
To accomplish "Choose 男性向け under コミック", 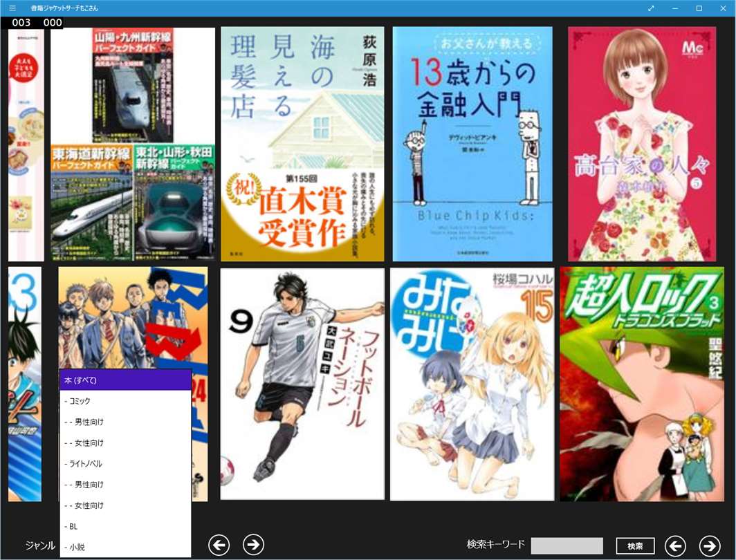I will pyautogui.click(x=126, y=422).
